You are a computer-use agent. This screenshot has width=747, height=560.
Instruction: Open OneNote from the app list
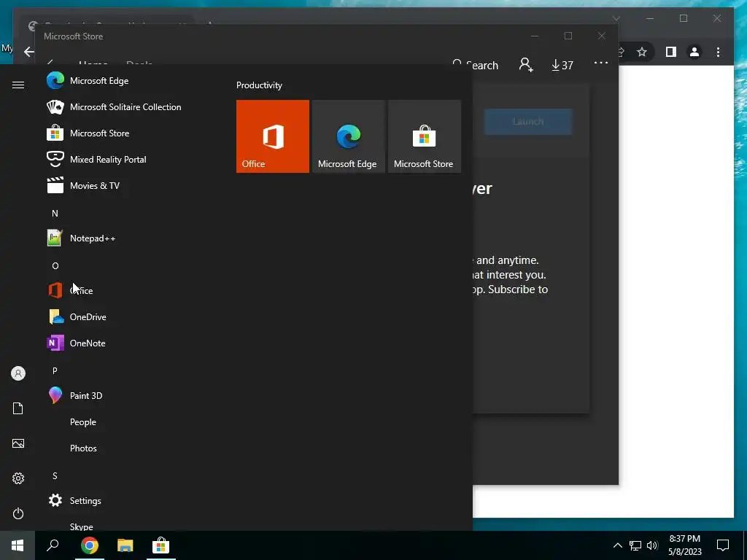[x=77, y=343]
